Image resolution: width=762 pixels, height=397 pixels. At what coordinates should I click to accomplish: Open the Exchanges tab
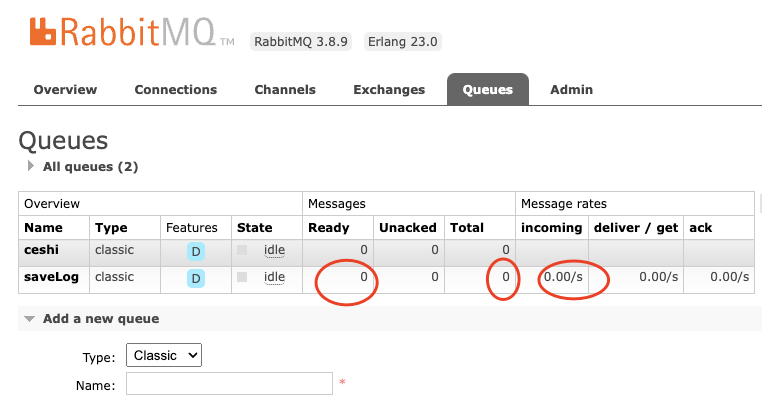coord(389,90)
